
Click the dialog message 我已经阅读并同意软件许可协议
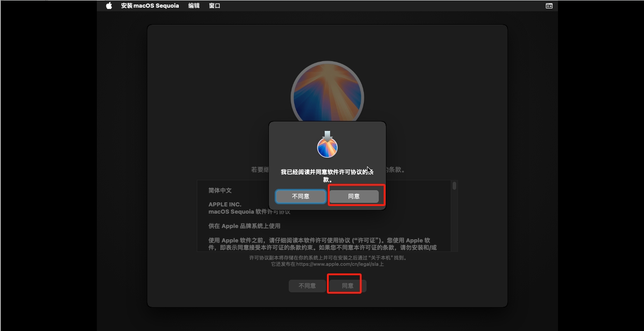pos(327,175)
